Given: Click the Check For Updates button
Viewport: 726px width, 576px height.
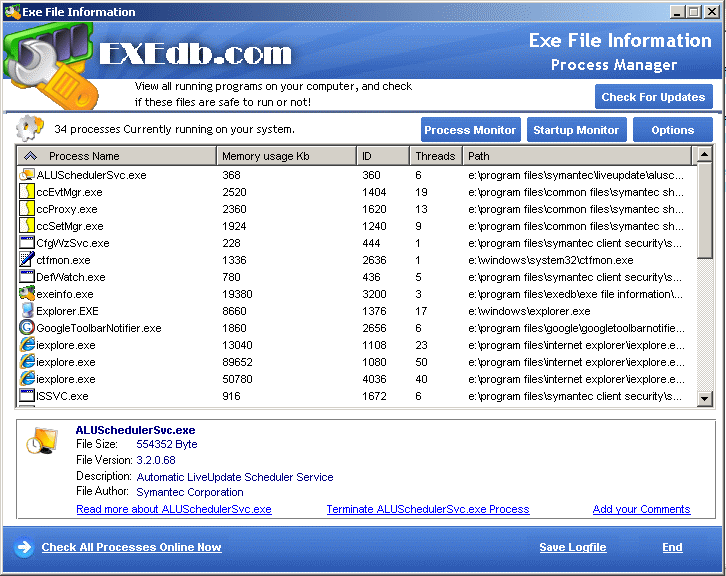Looking at the screenshot, I should pyautogui.click(x=653, y=97).
